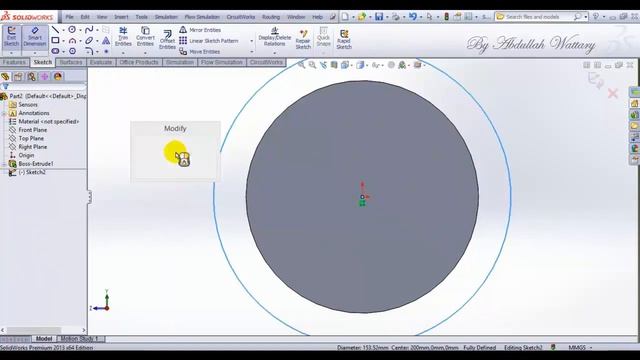Click Move Entities tool
This screenshot has width=640, height=360.
pos(200,51)
